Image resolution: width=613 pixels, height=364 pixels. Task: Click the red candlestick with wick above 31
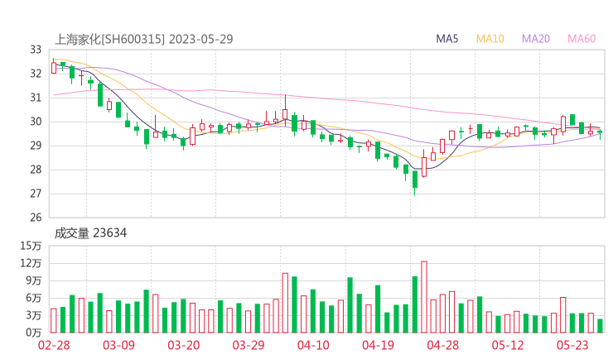285,111
